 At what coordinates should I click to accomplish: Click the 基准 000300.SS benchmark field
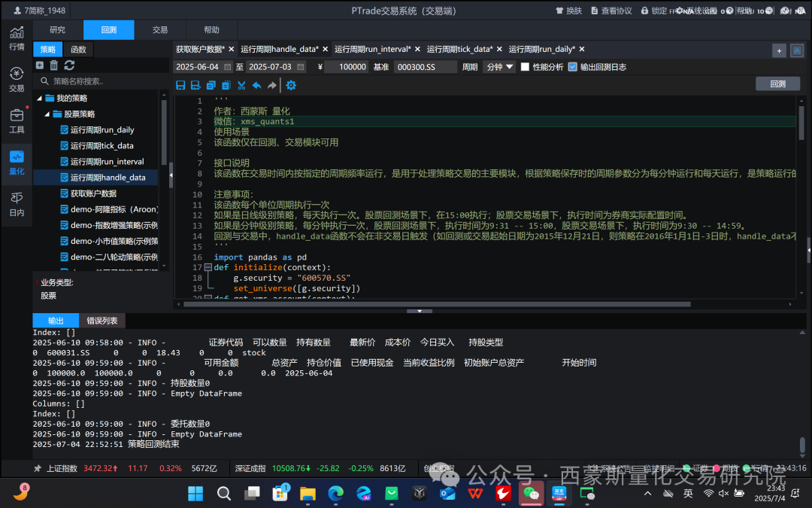point(425,67)
